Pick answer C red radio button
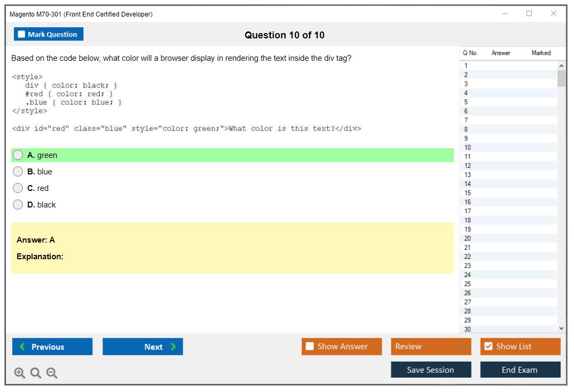 [x=18, y=188]
